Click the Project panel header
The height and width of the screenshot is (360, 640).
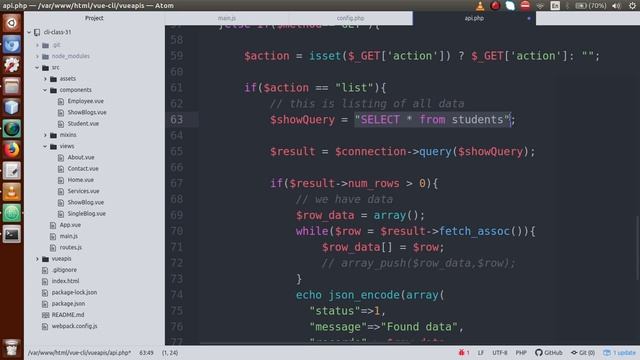(x=94, y=18)
